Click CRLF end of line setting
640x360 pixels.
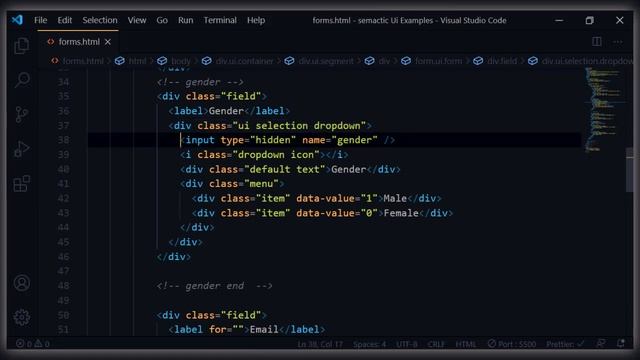click(436, 344)
